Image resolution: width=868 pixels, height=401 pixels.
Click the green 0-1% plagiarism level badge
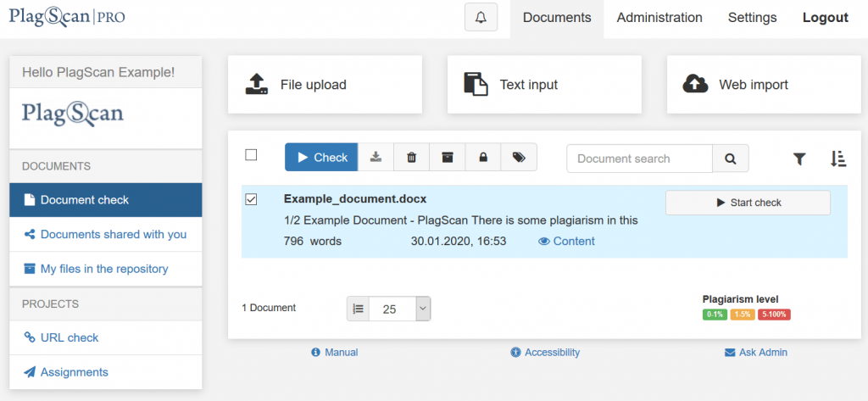[x=715, y=315]
